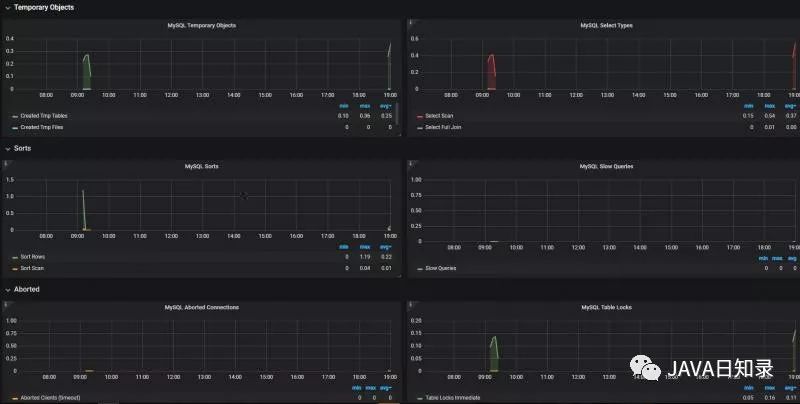Click the Created Tmp Tables min value 0.10

343,116
